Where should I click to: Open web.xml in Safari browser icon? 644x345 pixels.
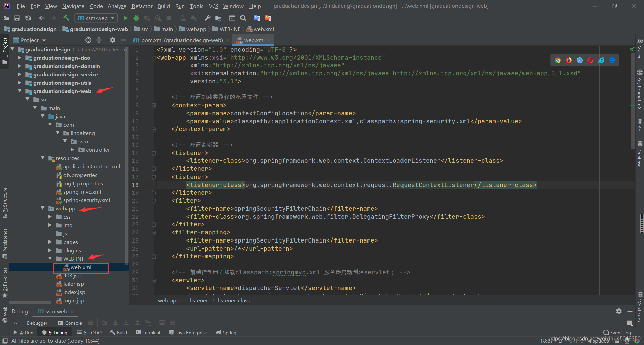click(580, 60)
